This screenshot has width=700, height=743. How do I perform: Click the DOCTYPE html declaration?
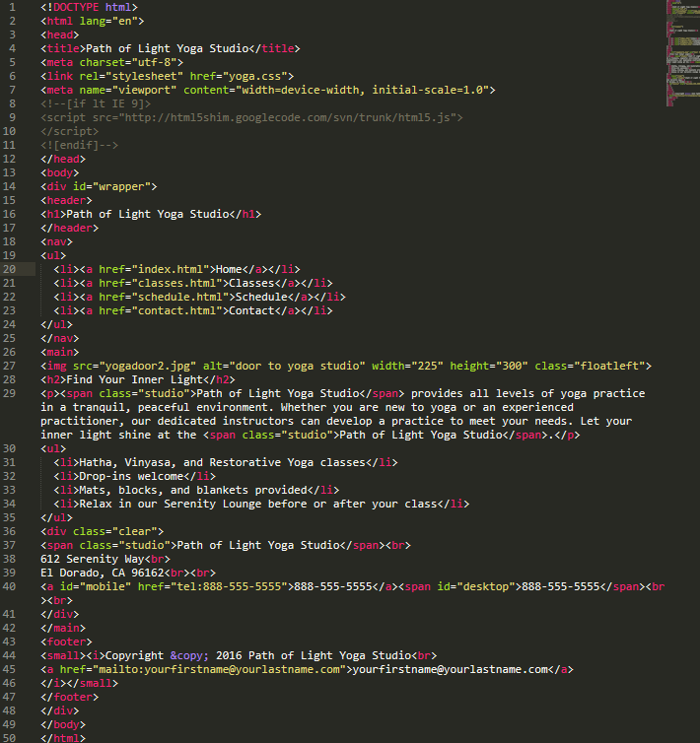[x=89, y=7]
